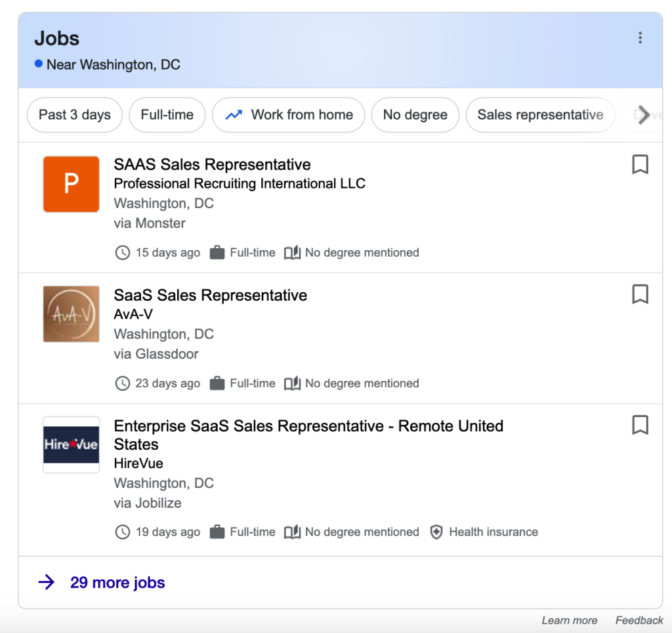
Task: Choose the No degree filter chip
Action: 415,115
